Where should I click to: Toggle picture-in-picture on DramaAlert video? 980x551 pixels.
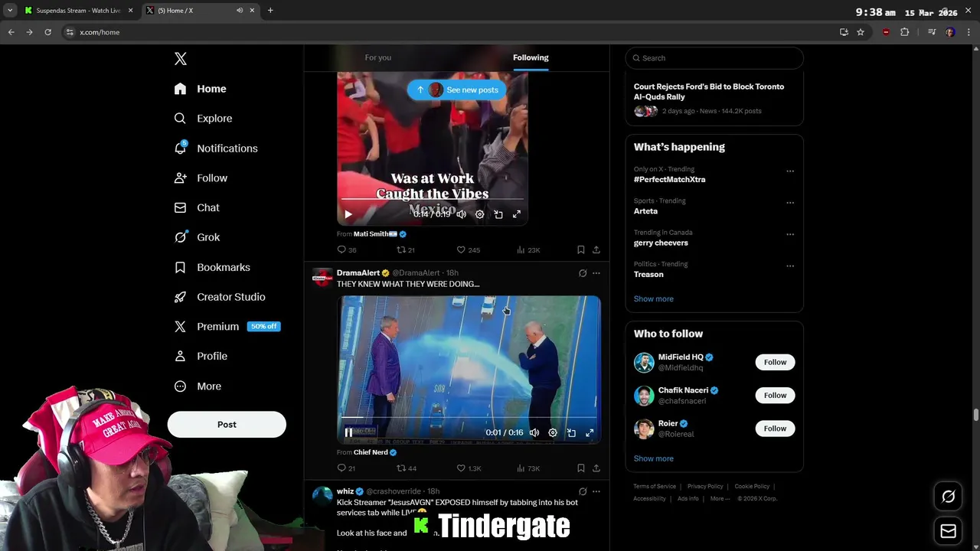pos(571,432)
